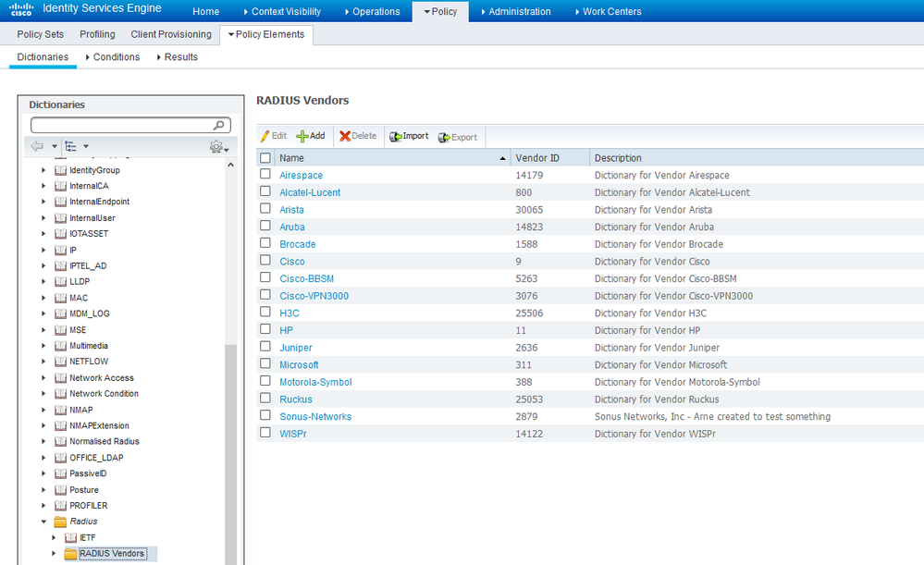
Task: Click the NETFLOW dictionary book icon
Action: tap(60, 362)
